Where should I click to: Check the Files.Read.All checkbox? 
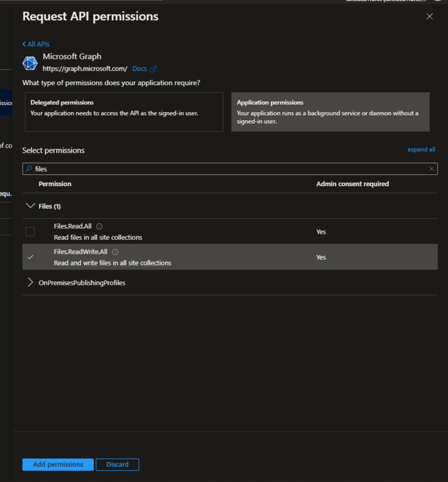(x=30, y=231)
